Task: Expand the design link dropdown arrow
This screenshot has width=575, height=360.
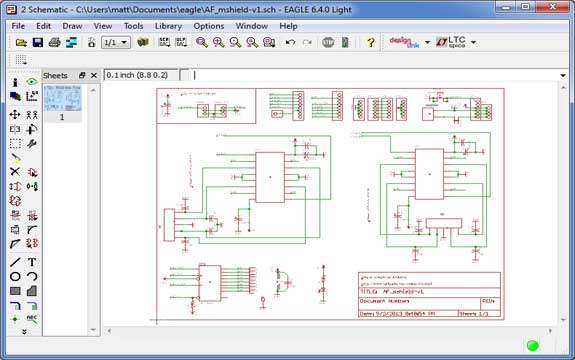Action: [427, 43]
